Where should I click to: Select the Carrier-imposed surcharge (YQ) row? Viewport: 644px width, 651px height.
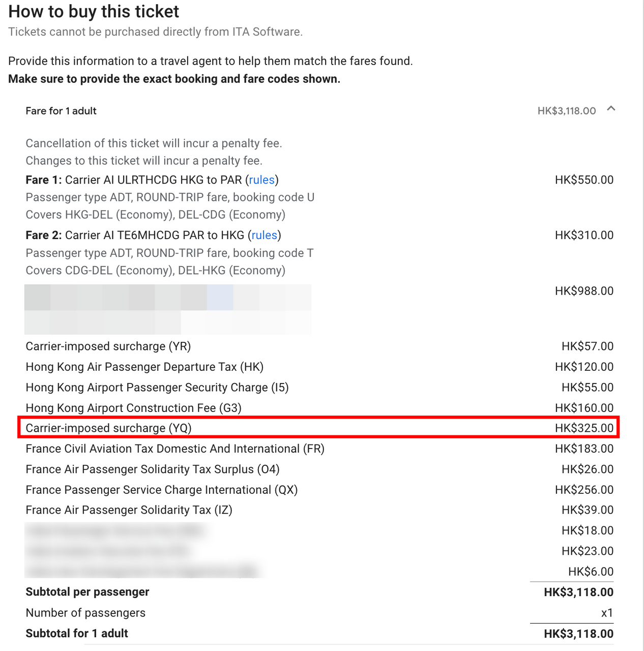pyautogui.click(x=108, y=428)
